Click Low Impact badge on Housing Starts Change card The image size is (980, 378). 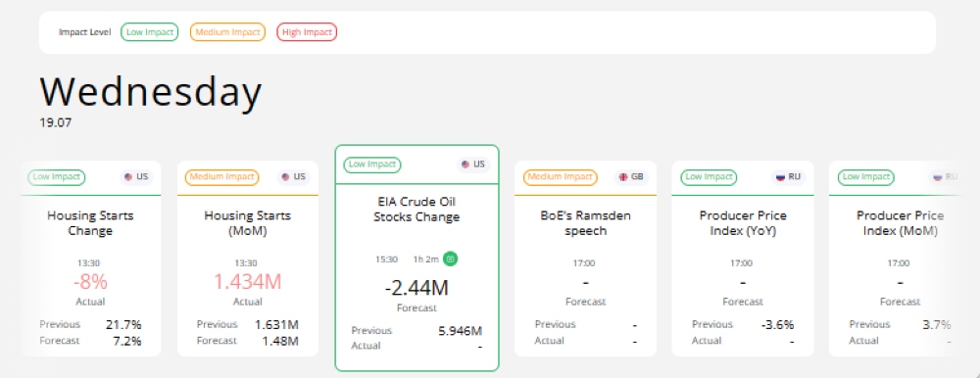coord(57,177)
